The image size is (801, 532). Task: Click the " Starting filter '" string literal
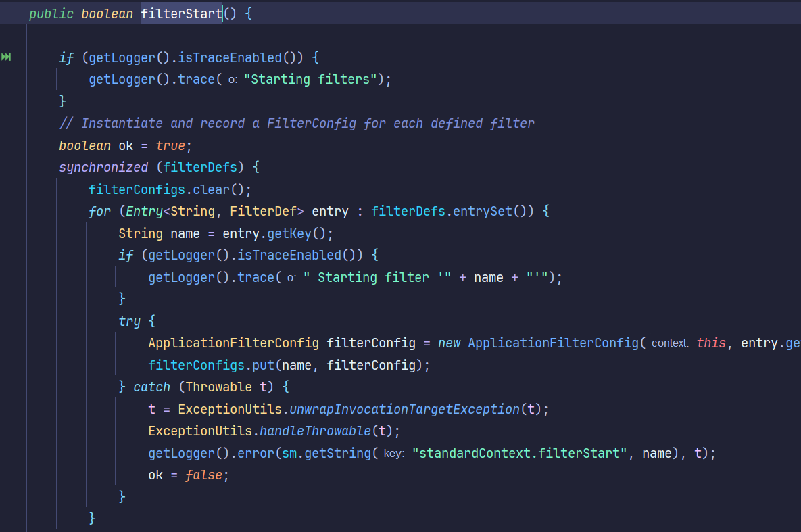(x=377, y=278)
